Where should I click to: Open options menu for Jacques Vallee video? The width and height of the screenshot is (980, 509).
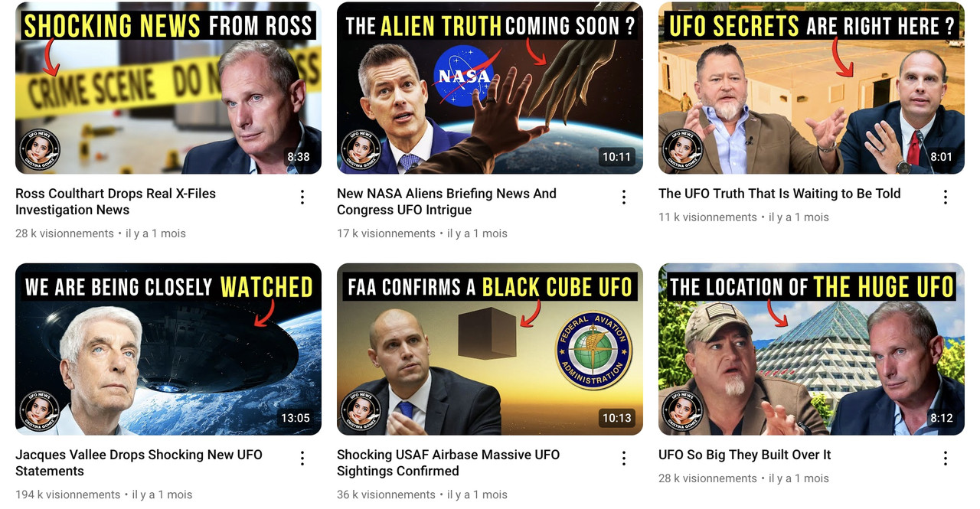302,458
